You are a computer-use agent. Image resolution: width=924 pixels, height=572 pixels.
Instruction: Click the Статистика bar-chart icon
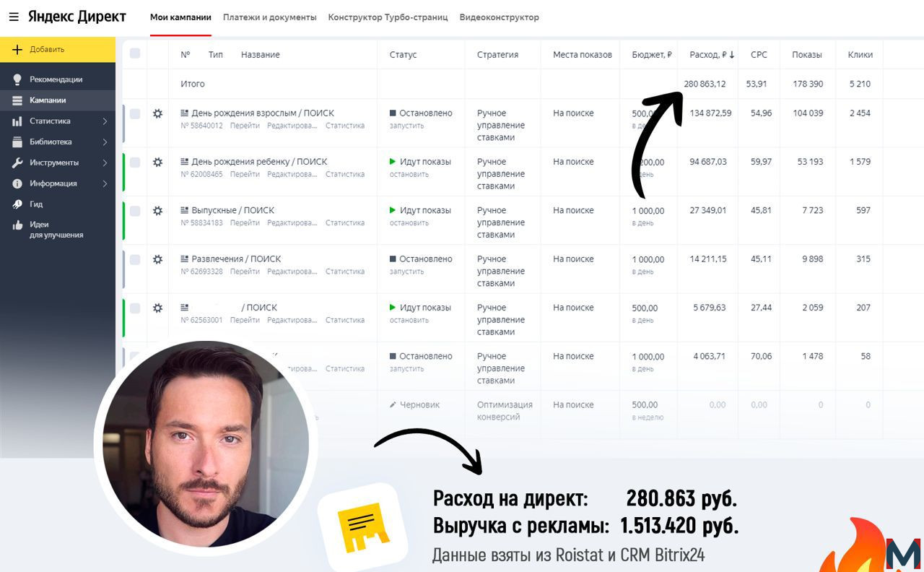point(17,121)
